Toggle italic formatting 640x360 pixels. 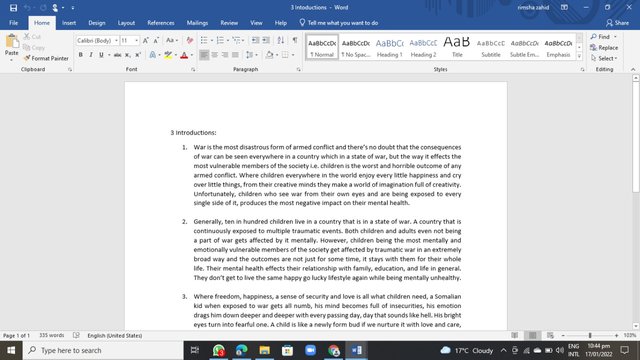(91, 55)
